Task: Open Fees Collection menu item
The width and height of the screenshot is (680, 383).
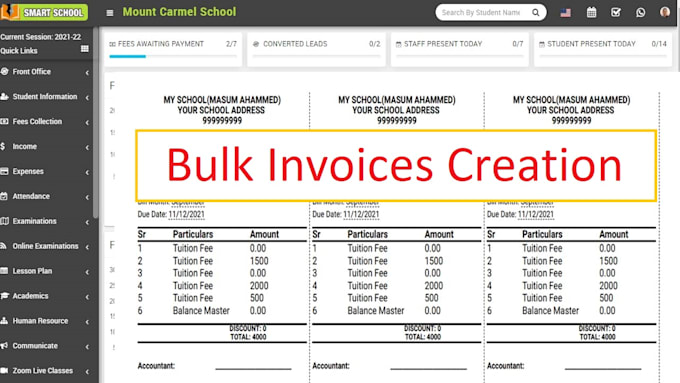Action: pos(46,121)
